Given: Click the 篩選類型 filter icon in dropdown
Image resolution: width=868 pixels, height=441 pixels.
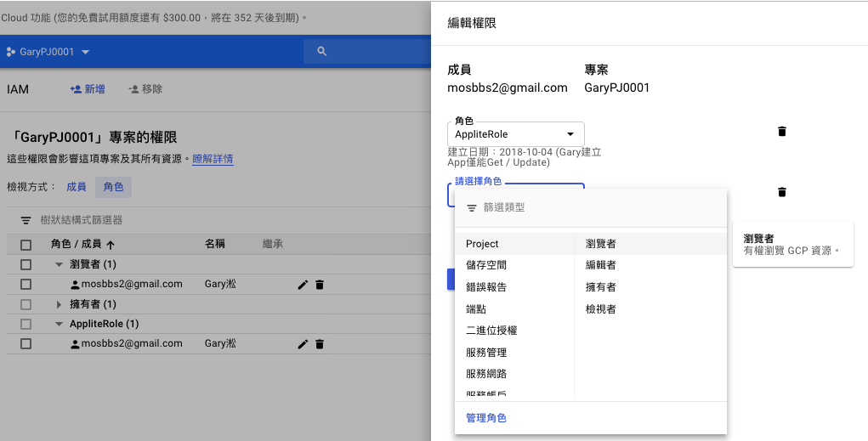Looking at the screenshot, I should coord(472,208).
